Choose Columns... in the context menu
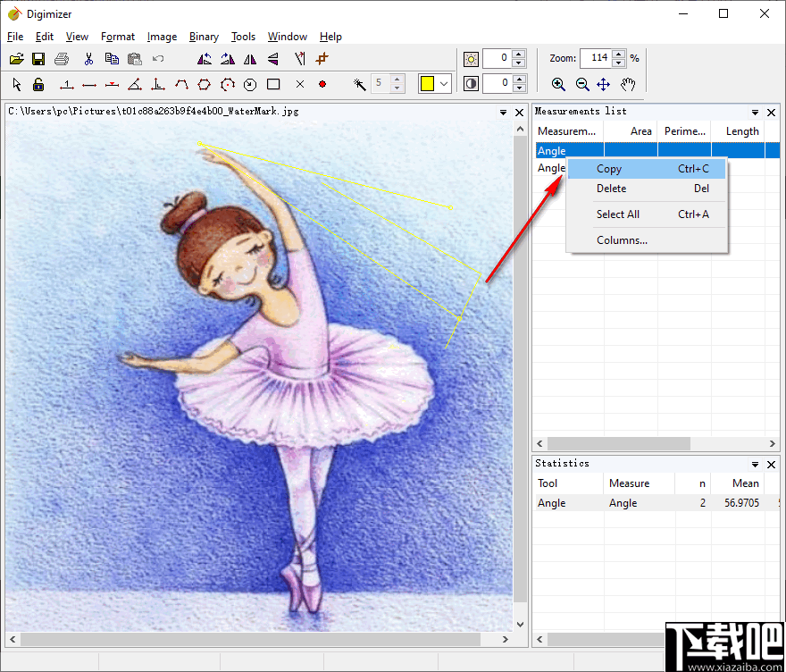Image resolution: width=786 pixels, height=672 pixels. tap(622, 240)
